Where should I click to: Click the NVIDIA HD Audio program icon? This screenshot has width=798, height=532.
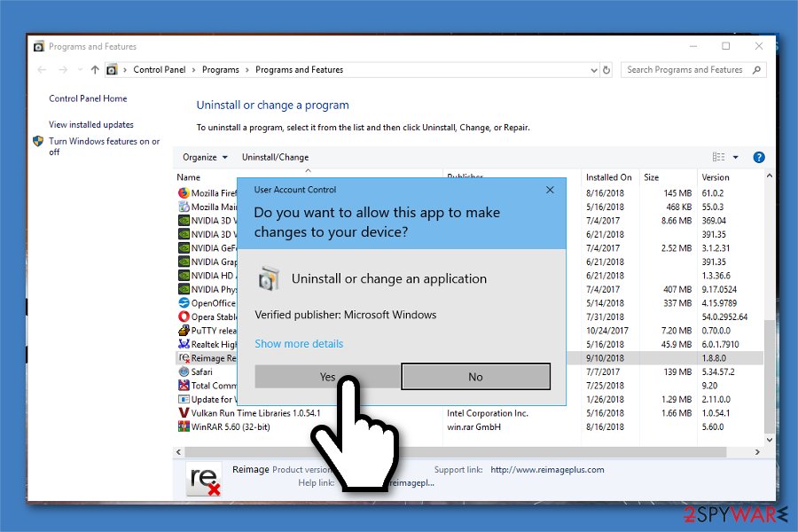[184, 276]
